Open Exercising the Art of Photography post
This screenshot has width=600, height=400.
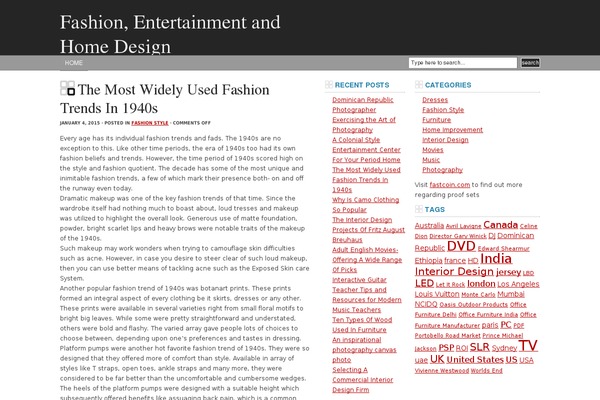[364, 124]
